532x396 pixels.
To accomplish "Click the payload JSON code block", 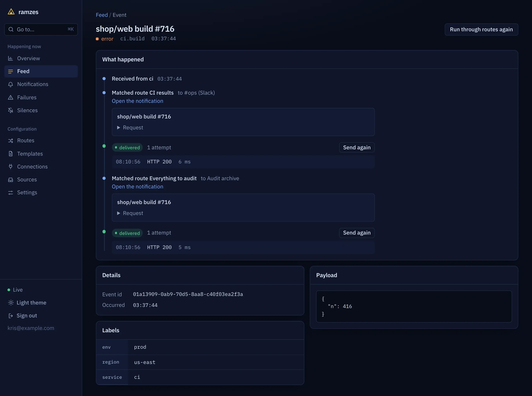I will (414, 306).
